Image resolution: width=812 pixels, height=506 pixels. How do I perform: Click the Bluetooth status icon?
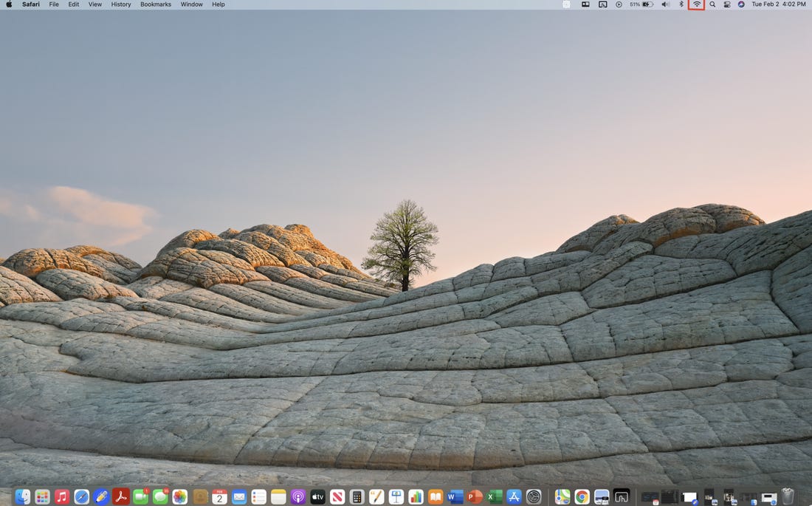pyautogui.click(x=681, y=4)
